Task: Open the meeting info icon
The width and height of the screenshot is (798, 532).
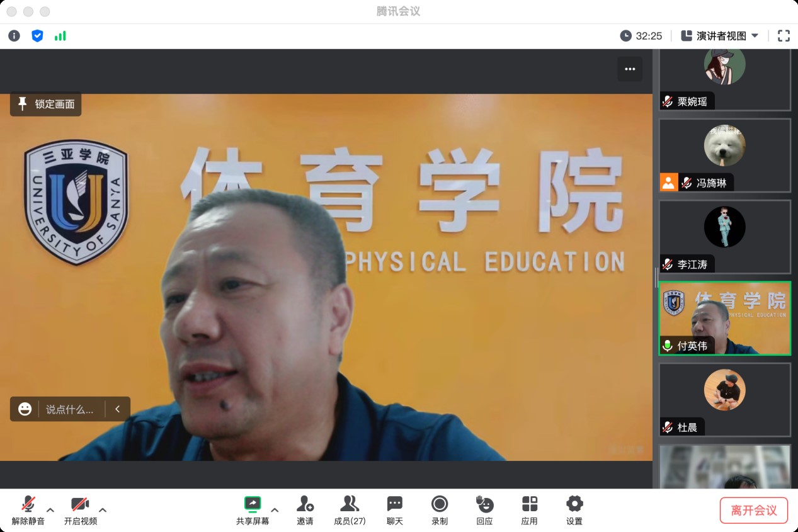Action: 14,36
